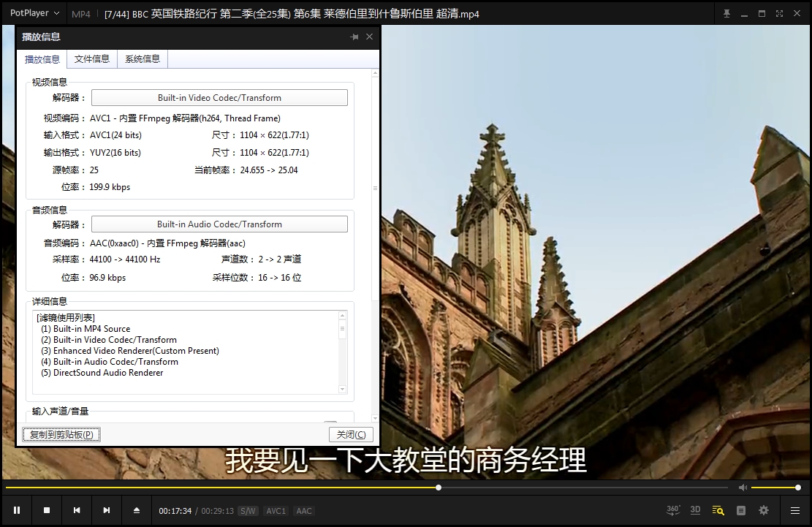This screenshot has height=527, width=812.
Task: Toggle 3D video mode
Action: click(696, 510)
